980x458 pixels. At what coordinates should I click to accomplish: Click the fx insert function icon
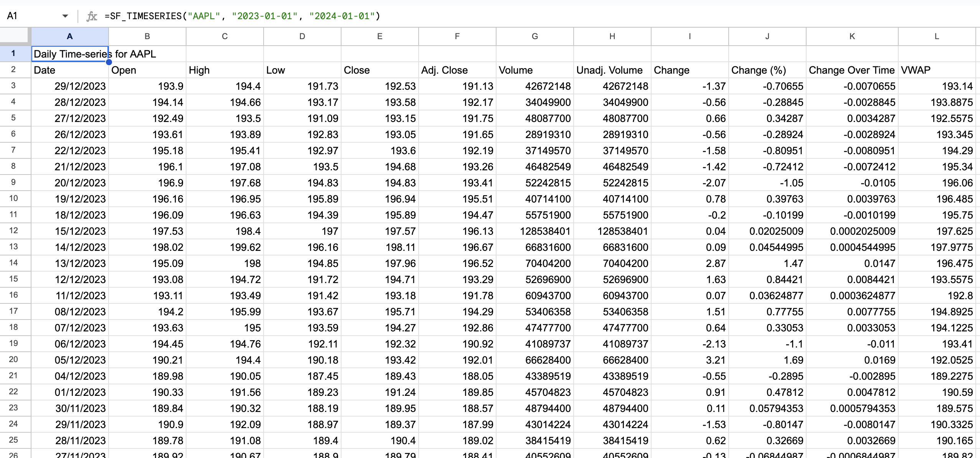pyautogui.click(x=92, y=16)
